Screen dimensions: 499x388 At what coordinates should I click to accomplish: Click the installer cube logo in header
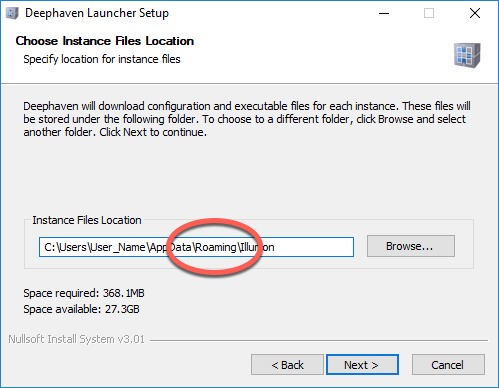(x=467, y=55)
